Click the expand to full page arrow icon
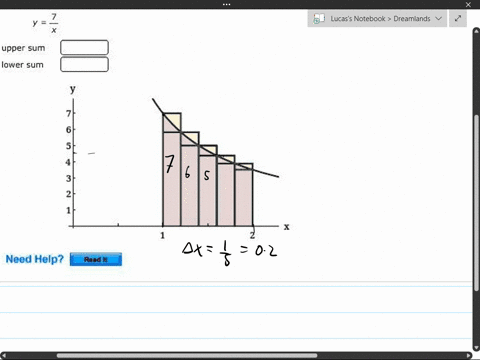Image resolution: width=480 pixels, height=360 pixels. click(458, 18)
